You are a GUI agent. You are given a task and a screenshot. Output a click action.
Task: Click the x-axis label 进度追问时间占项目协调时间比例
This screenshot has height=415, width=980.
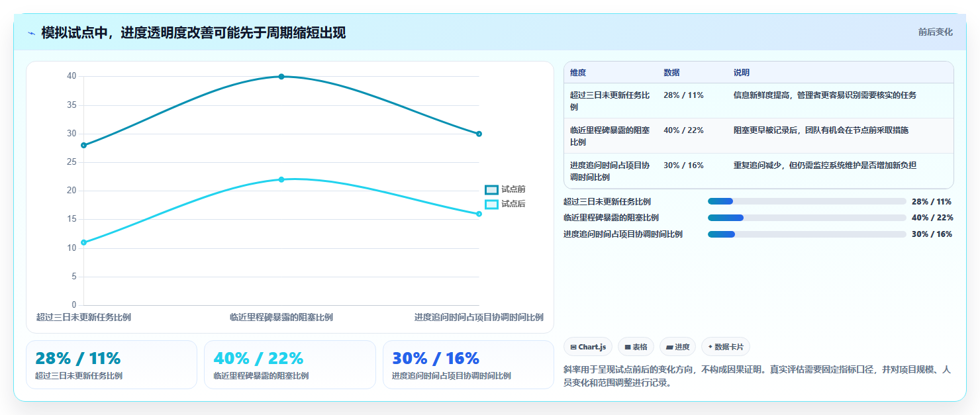479,317
